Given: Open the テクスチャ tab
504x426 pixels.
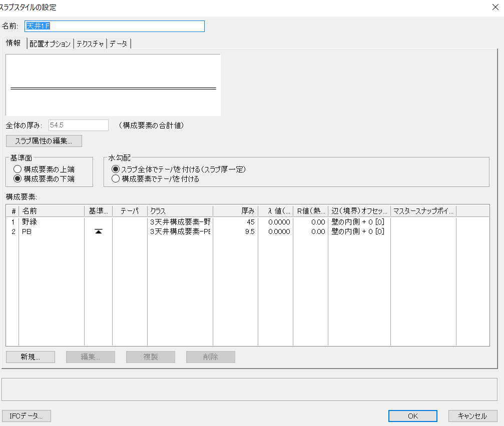Looking at the screenshot, I should coord(90,43).
